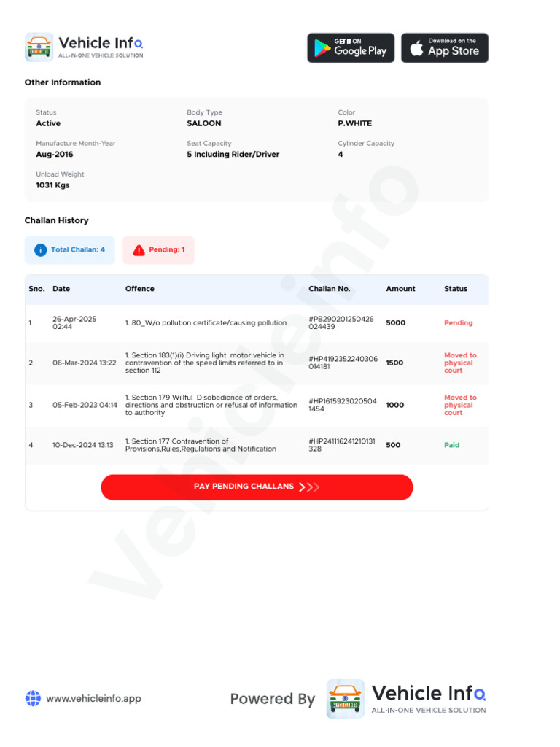Click the arrows icon on pay button

(x=309, y=487)
